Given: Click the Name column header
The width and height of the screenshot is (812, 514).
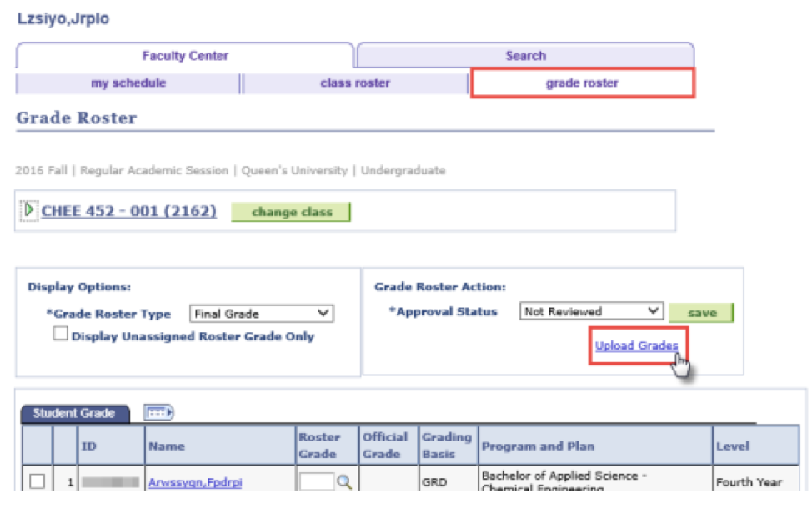Looking at the screenshot, I should (165, 446).
